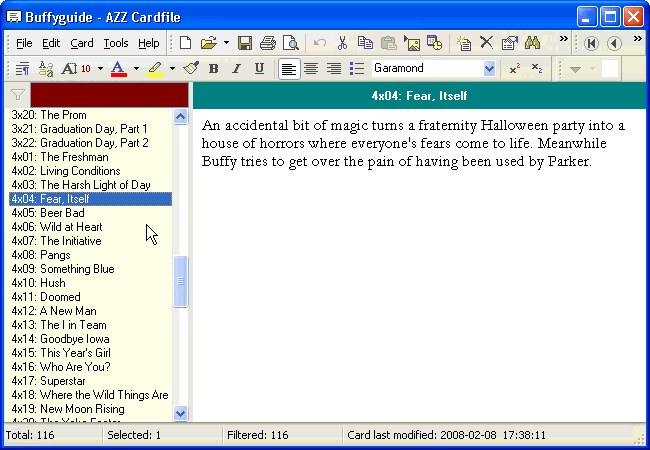Select card '4x01: The Freshman'
The image size is (650, 450).
[90, 157]
